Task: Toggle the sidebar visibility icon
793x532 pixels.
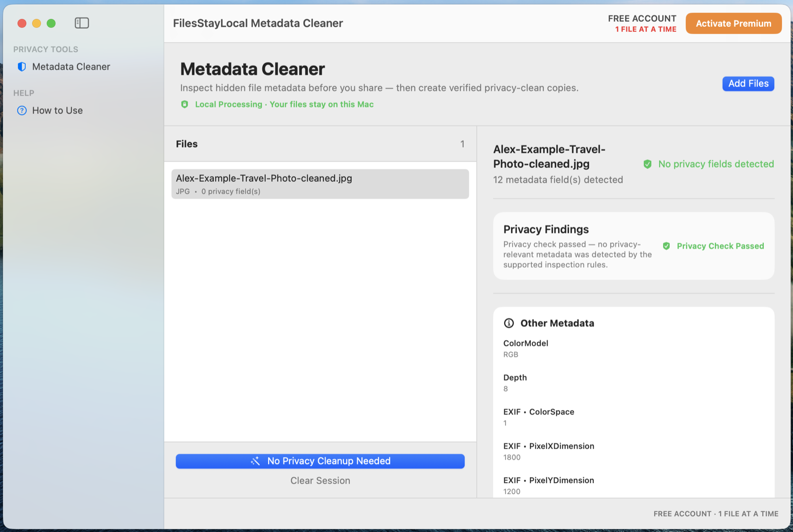Action: point(82,23)
